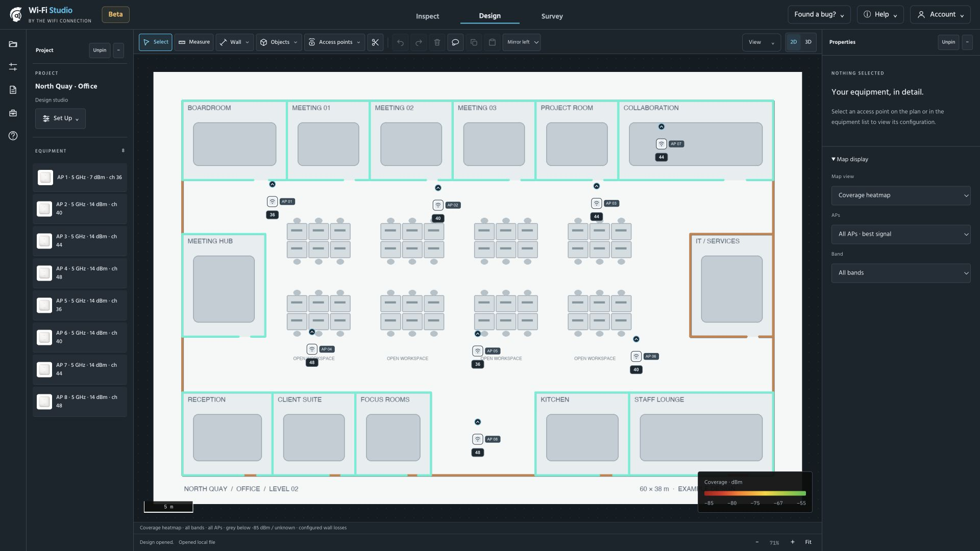This screenshot has width=980, height=551.
Task: Zoom out with minus button
Action: click(757, 542)
